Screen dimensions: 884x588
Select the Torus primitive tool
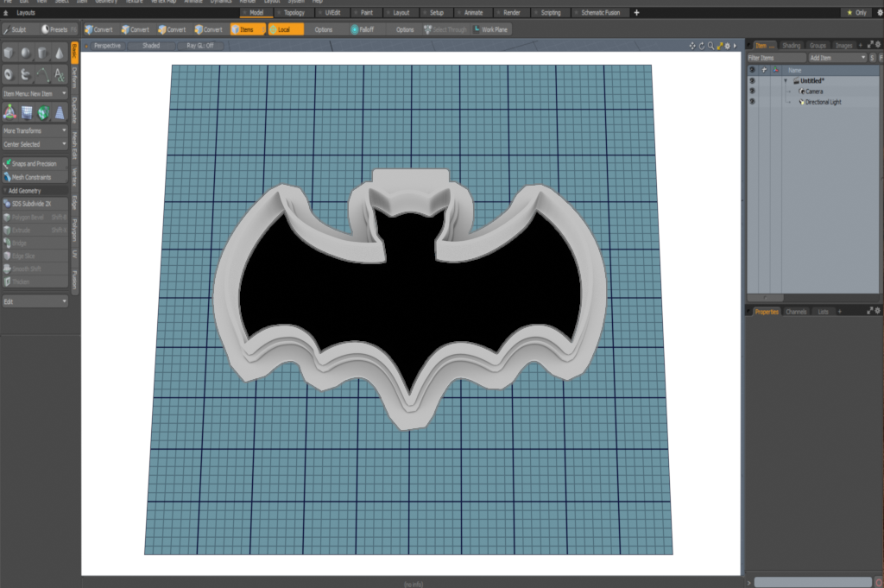tap(8, 74)
